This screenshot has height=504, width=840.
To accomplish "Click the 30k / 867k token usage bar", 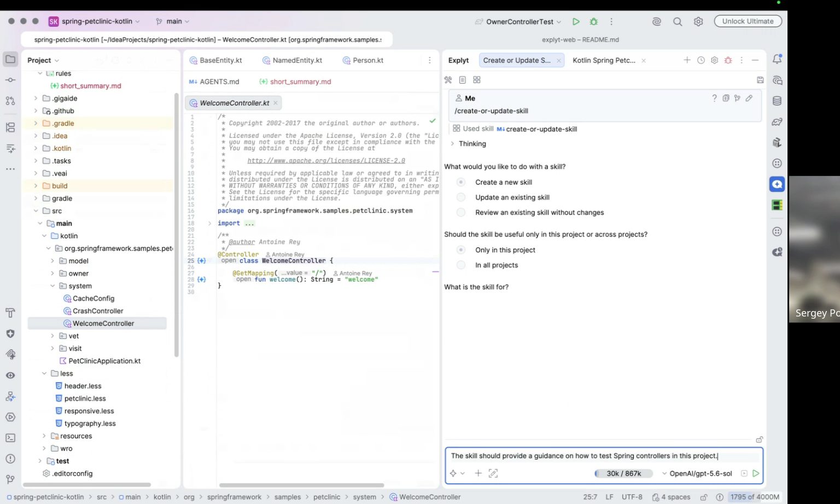I will (x=623, y=473).
